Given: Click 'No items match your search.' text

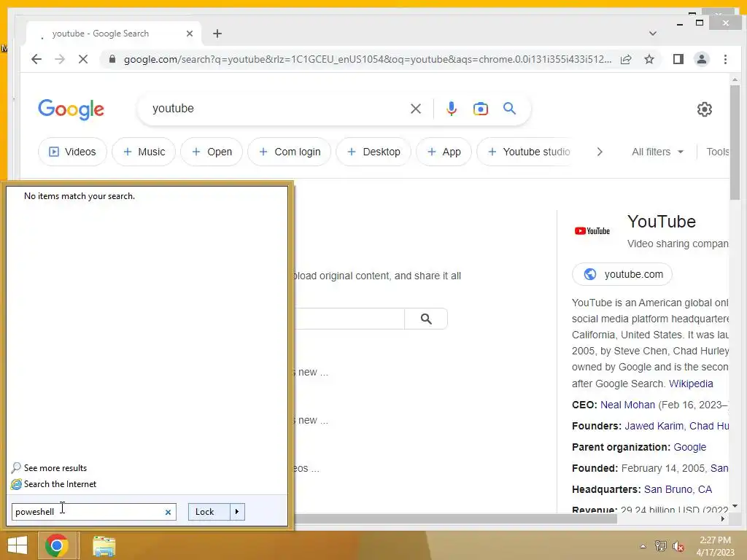Looking at the screenshot, I should coord(80,196).
